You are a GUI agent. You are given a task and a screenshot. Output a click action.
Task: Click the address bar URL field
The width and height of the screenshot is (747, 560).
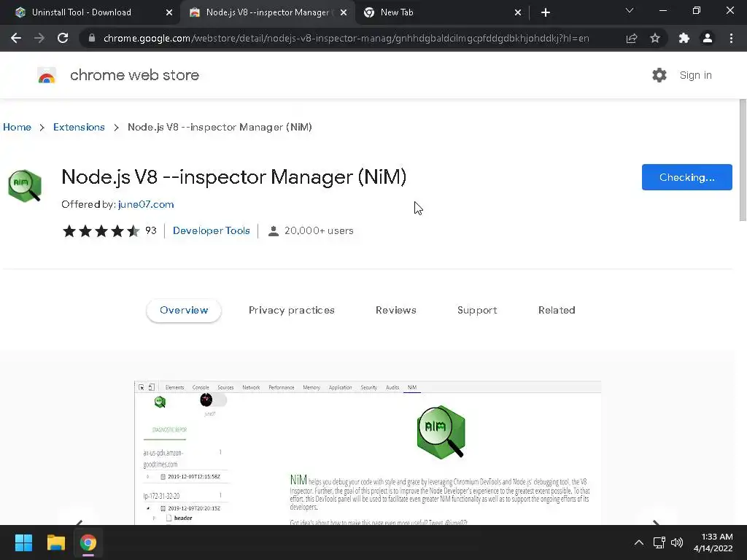coord(346,38)
